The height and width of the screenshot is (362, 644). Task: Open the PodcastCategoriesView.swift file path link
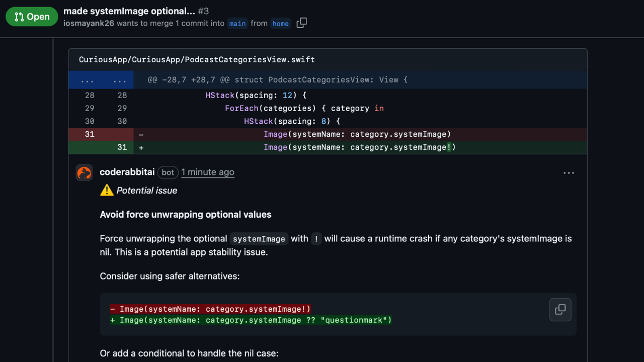197,59
